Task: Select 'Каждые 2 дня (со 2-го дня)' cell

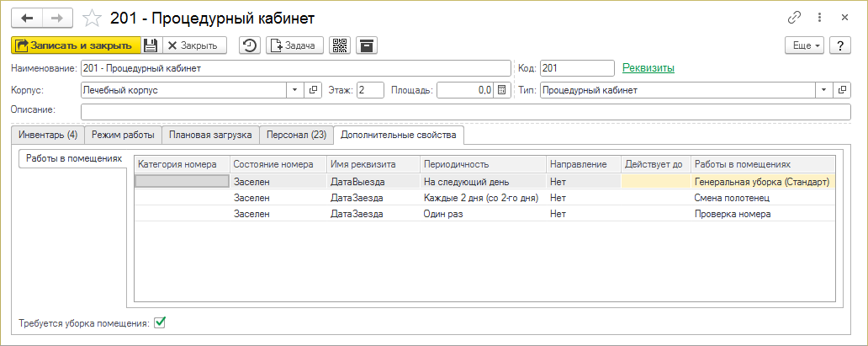Action: pyautogui.click(x=484, y=197)
